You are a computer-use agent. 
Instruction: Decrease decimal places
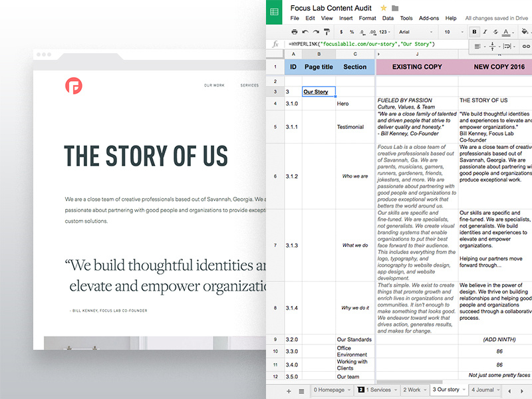click(362, 32)
